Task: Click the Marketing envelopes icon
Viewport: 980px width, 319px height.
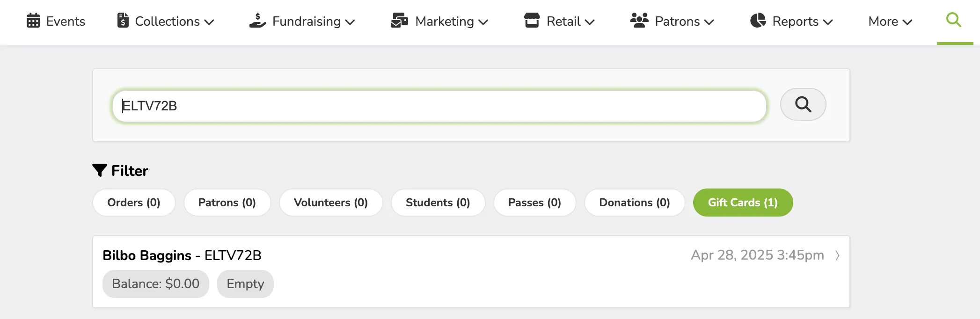Action: 400,21
